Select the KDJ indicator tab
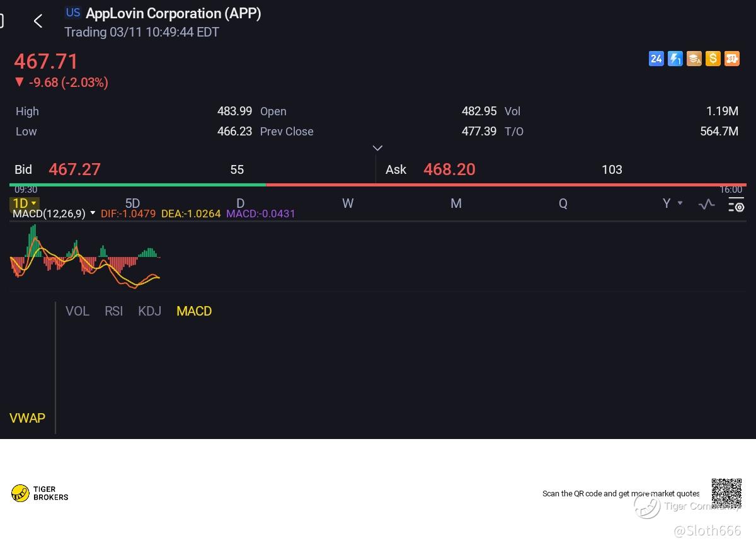This screenshot has height=548, width=756. pyautogui.click(x=149, y=311)
